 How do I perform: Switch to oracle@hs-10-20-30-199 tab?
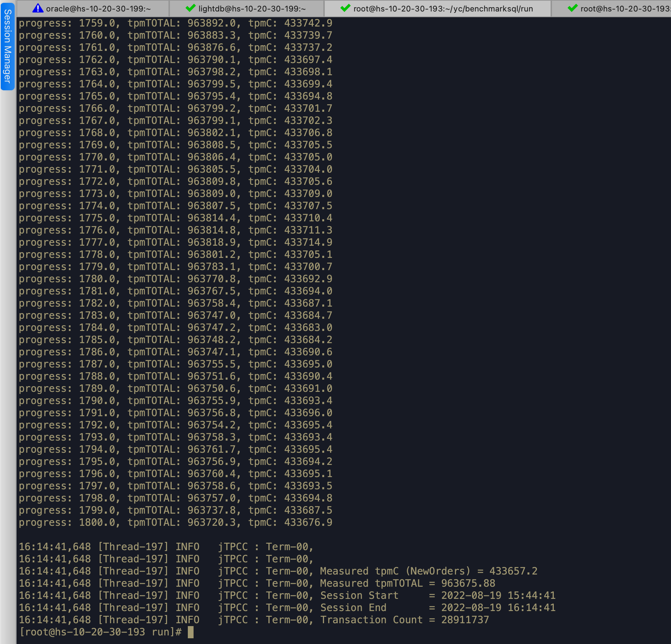coord(93,8)
